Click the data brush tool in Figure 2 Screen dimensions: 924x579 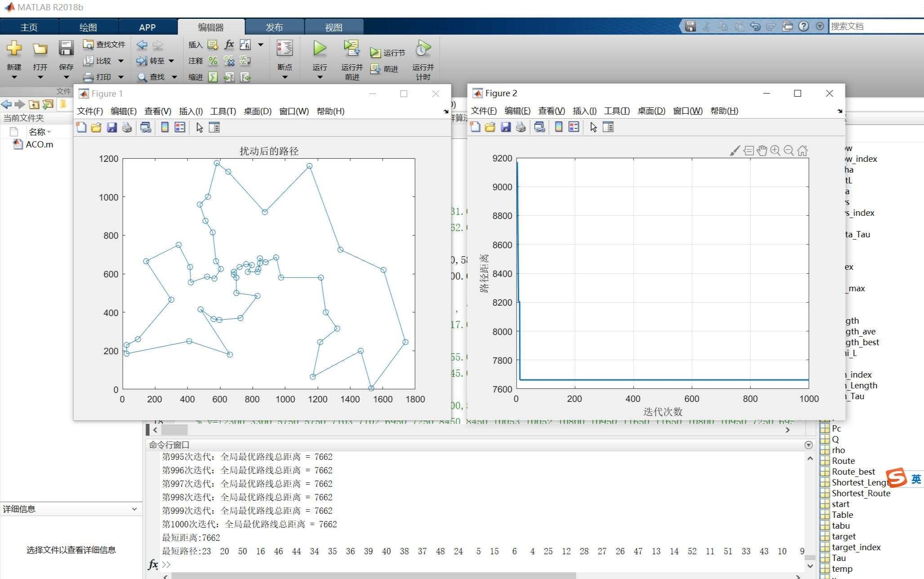tap(734, 151)
